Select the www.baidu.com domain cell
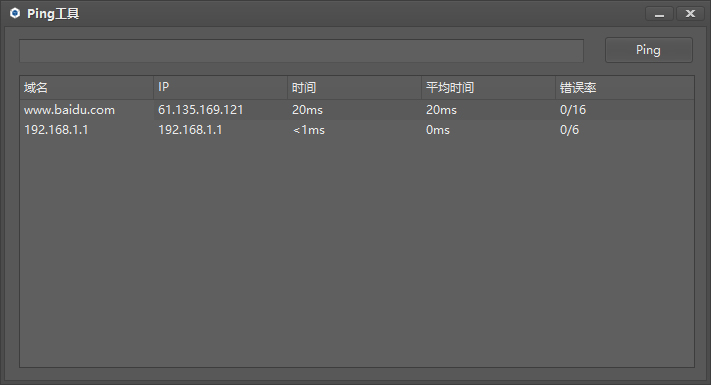 pyautogui.click(x=87, y=110)
